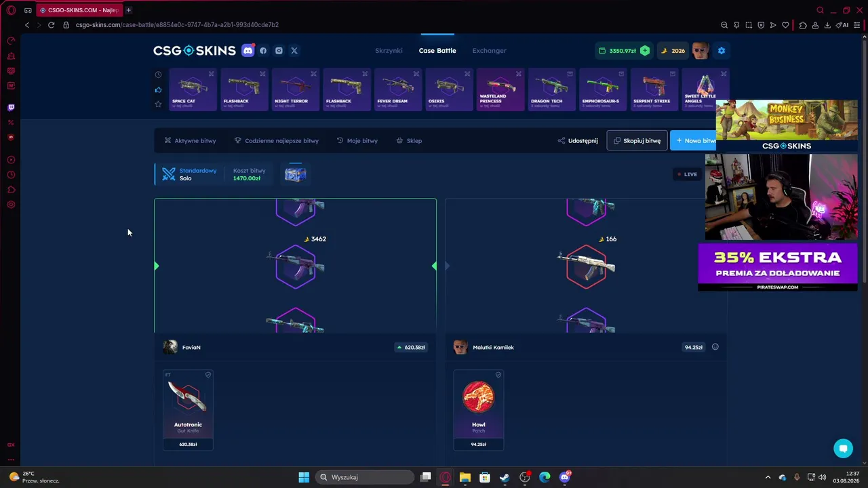Click Standardowy Solo battle mode
Screen dimensions: 868x488
pos(189,174)
